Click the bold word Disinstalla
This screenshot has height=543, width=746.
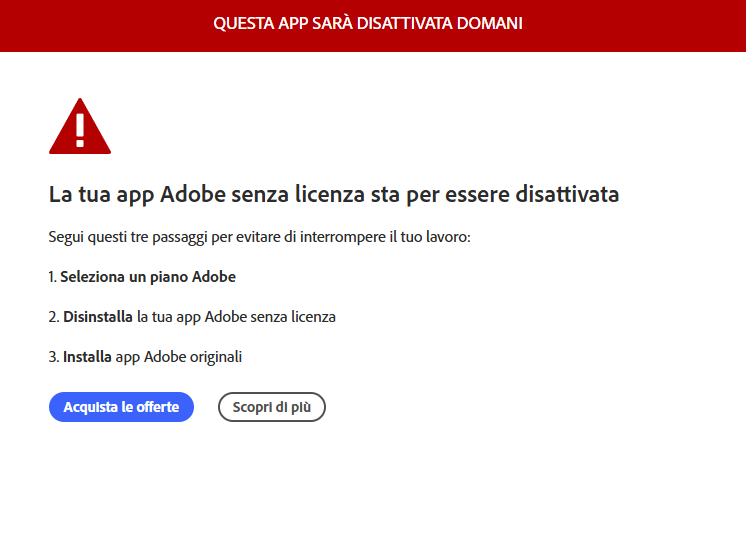click(98, 317)
